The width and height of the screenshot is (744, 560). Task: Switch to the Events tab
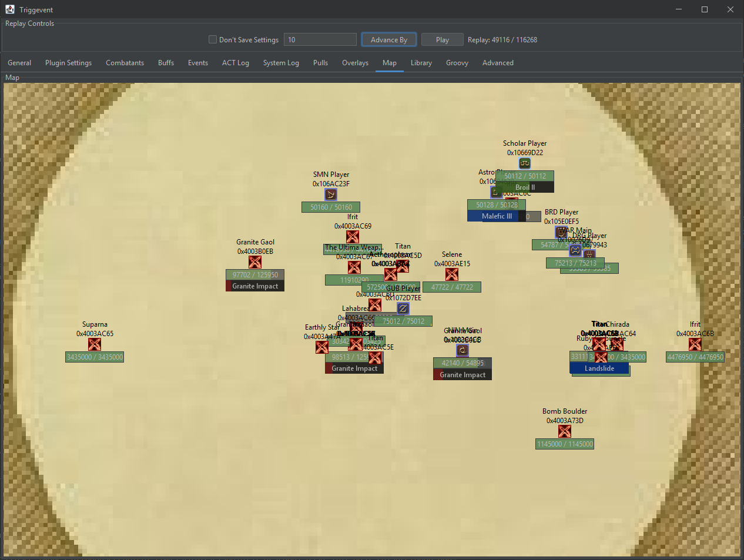[198, 63]
